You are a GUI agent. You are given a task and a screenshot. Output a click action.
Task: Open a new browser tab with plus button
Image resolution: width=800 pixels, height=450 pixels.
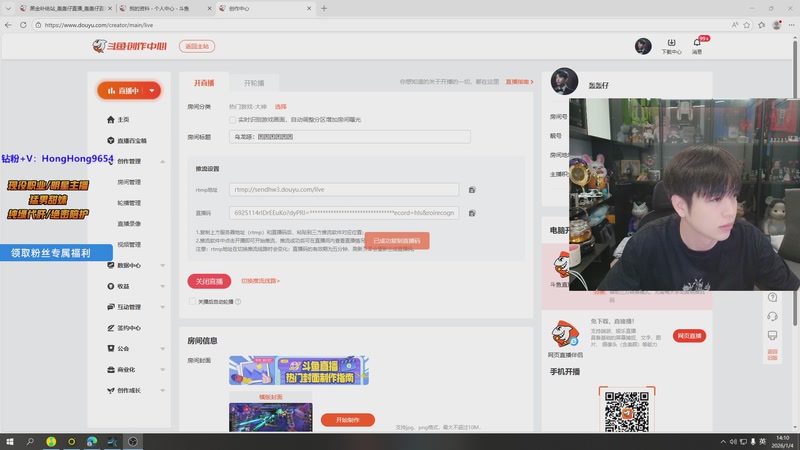coord(324,8)
